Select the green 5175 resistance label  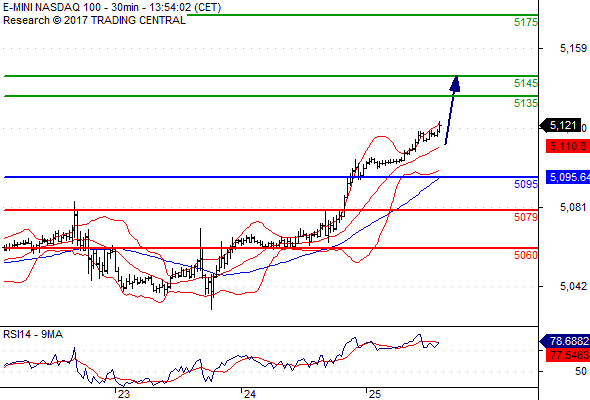pos(526,22)
